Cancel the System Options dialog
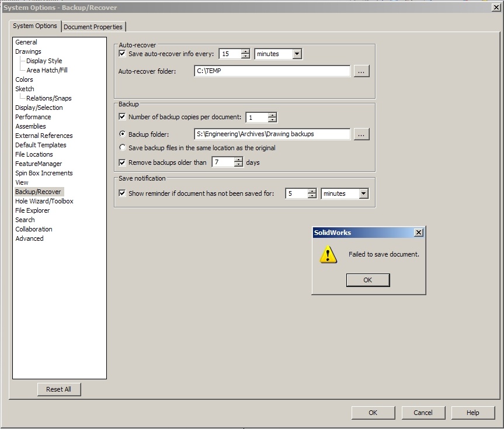This screenshot has width=504, height=429. pos(423,413)
